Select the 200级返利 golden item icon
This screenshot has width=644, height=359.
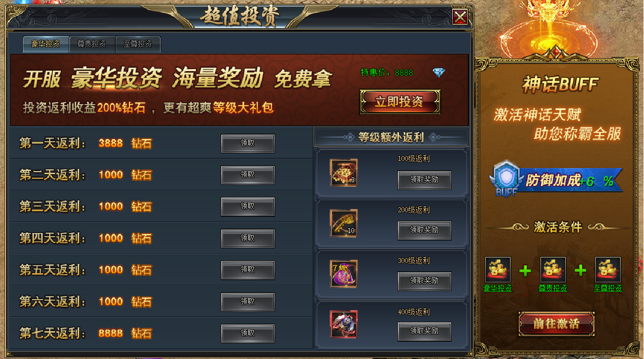[x=344, y=223]
